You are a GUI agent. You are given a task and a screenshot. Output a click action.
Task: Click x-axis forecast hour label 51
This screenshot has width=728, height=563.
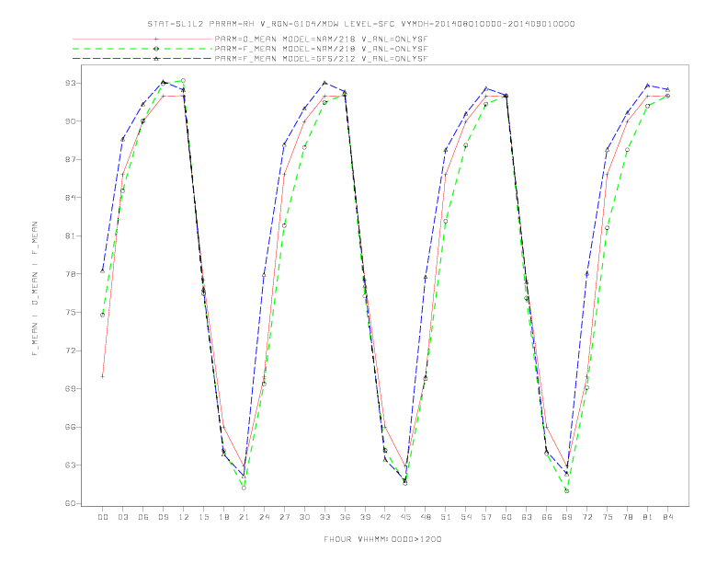point(446,517)
